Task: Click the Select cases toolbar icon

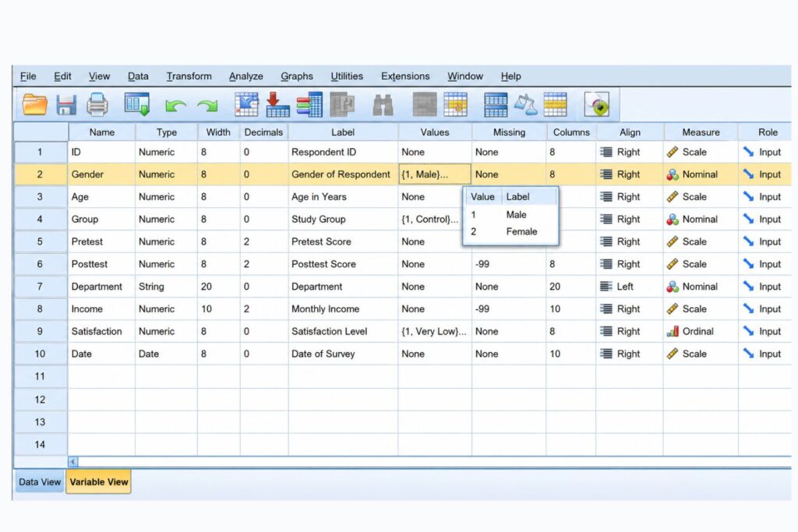Action: pos(555,104)
